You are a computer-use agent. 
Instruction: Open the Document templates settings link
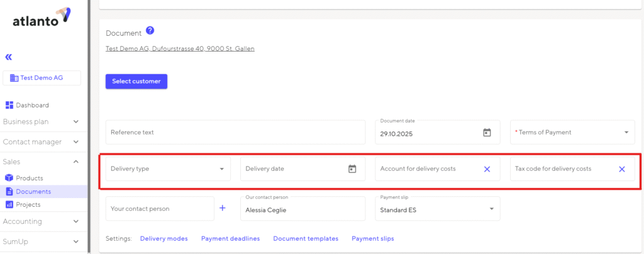(306, 239)
